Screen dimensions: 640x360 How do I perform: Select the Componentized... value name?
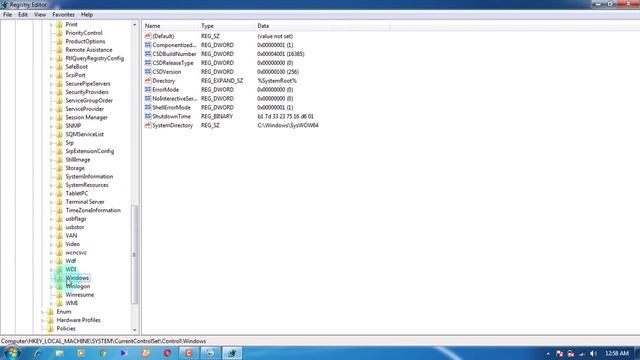174,45
